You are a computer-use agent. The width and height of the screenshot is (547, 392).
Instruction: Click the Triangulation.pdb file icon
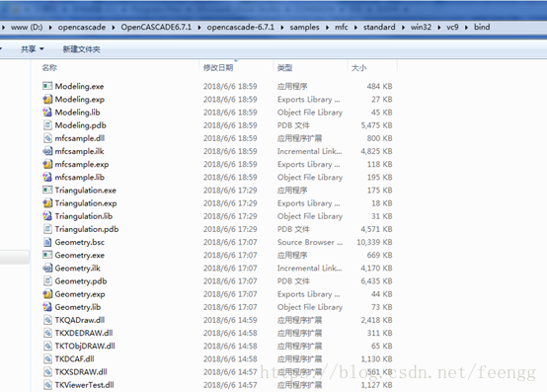47,229
